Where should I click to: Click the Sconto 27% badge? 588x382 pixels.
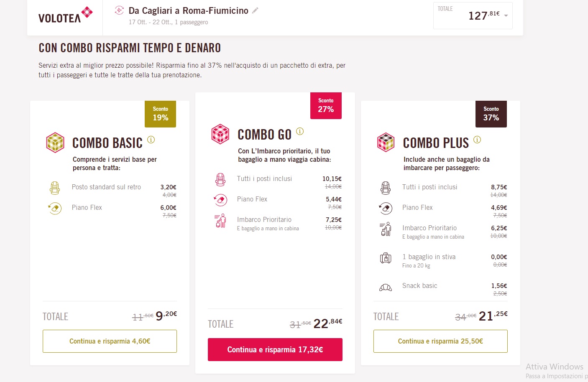326,106
